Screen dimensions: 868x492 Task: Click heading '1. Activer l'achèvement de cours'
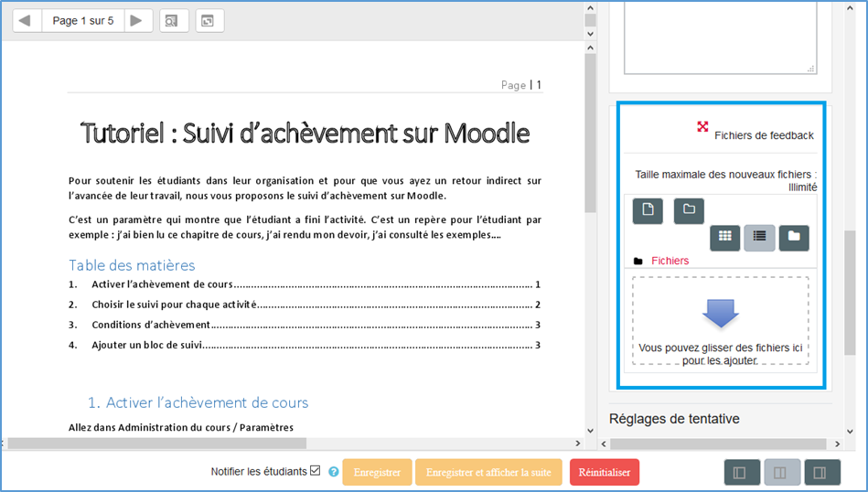(x=198, y=402)
